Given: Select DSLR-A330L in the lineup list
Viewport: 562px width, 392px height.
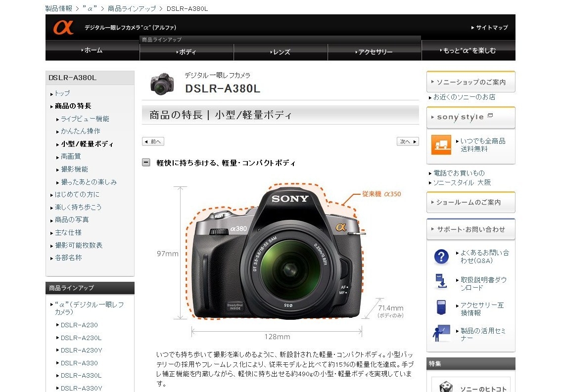Looking at the screenshot, I should pos(81,376).
